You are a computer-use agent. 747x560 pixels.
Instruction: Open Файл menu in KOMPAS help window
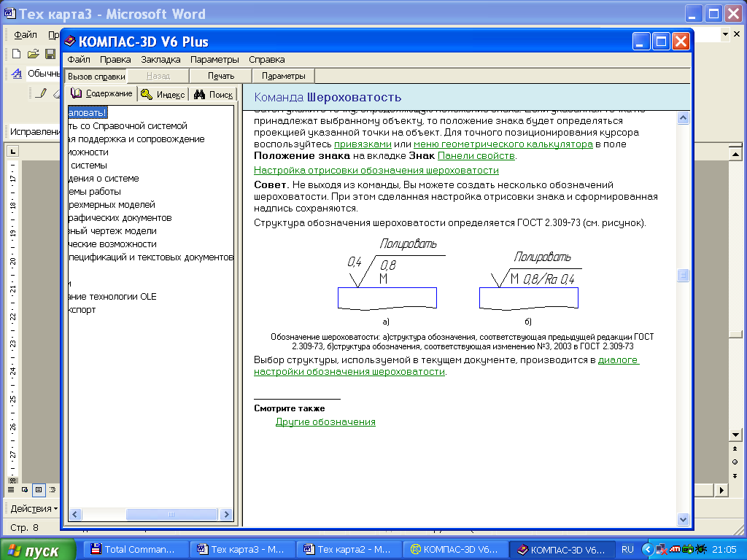[79, 60]
